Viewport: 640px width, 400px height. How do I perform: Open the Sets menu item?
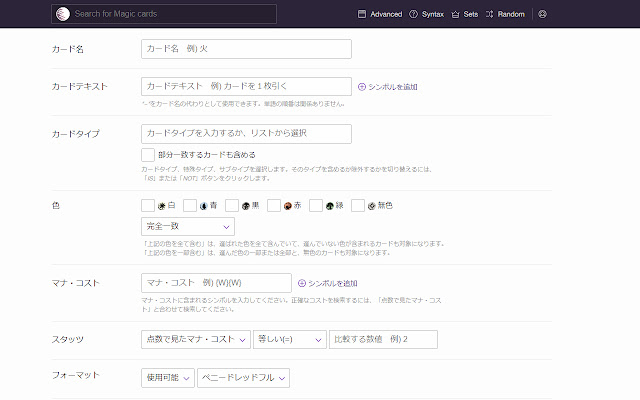point(464,14)
